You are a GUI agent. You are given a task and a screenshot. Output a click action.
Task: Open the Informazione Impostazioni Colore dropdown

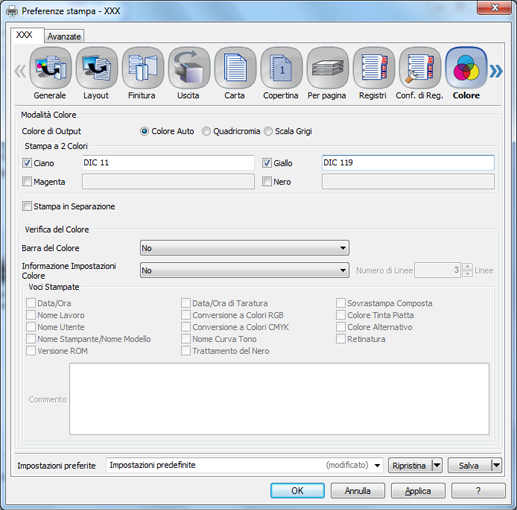click(245, 270)
